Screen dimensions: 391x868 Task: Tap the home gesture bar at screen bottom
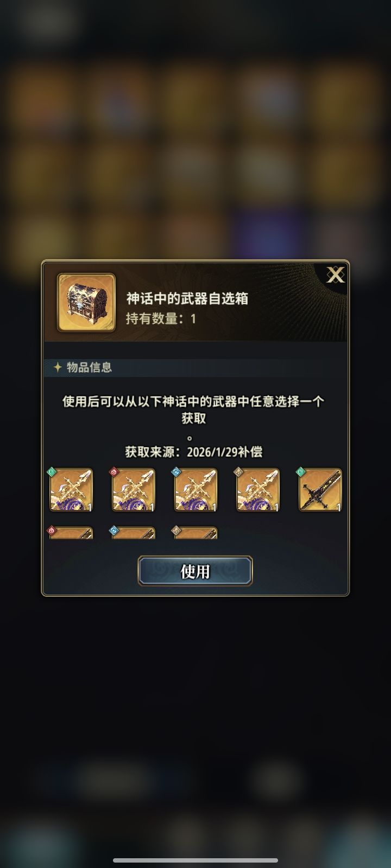click(195, 860)
